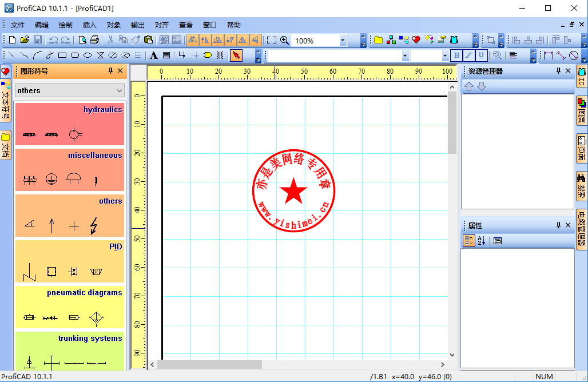Image resolution: width=588 pixels, height=382 pixels.
Task: Toggle Underline text formatting
Action: 481,55
